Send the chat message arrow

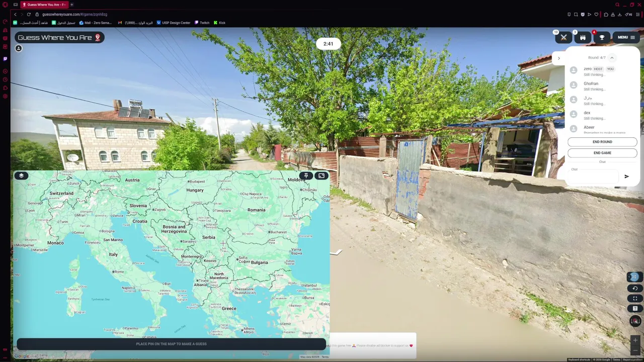click(x=626, y=176)
